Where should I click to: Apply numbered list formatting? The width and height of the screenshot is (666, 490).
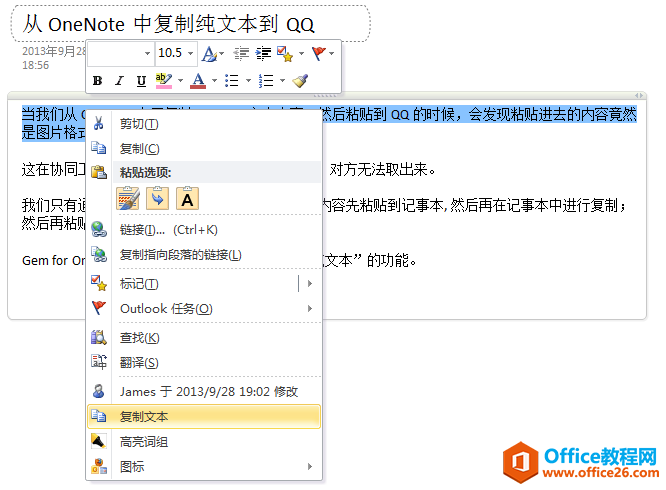coord(266,81)
